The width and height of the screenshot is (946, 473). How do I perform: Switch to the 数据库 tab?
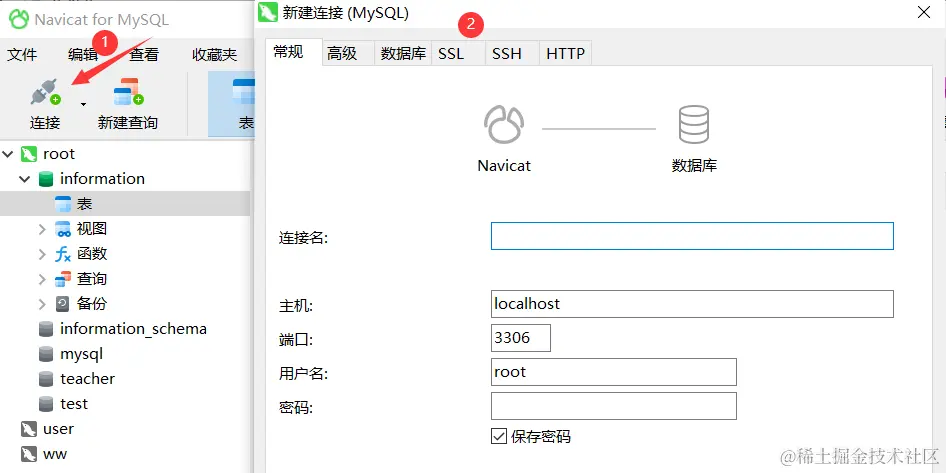coord(403,54)
